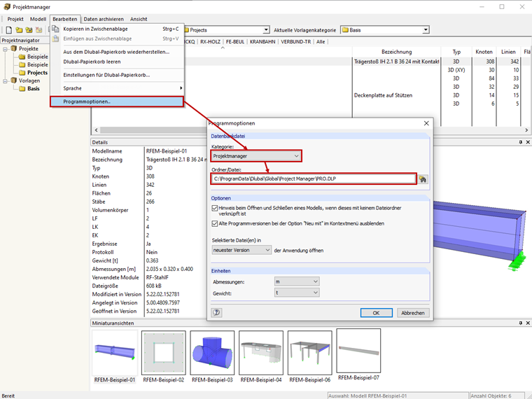
Task: Switch to the VERBUND-TR filter tab
Action: tap(296, 42)
